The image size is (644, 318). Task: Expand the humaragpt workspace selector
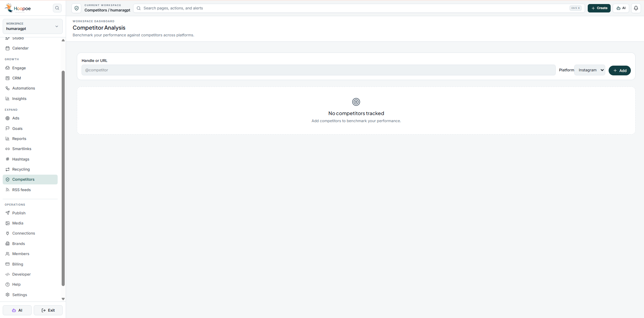point(33,26)
